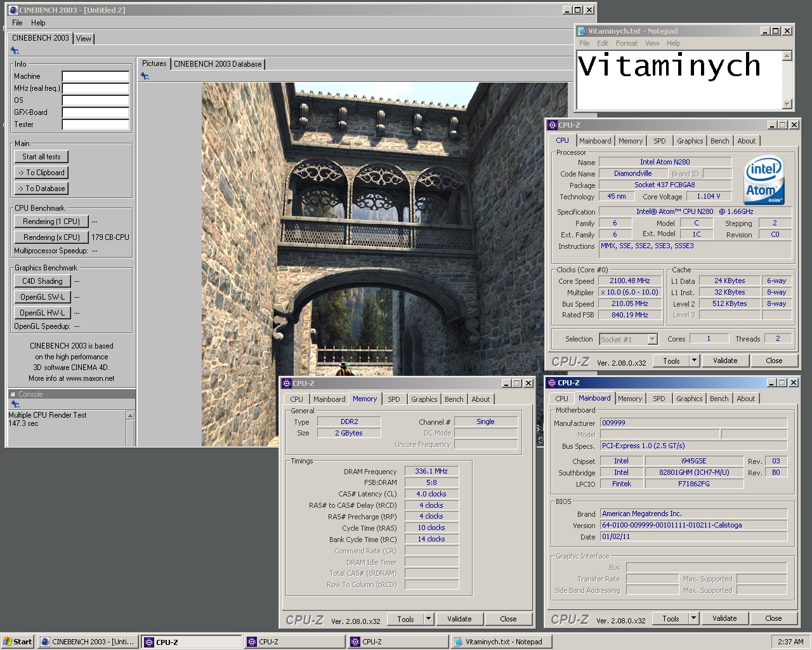Click the Console scrollbar up arrow

point(130,416)
